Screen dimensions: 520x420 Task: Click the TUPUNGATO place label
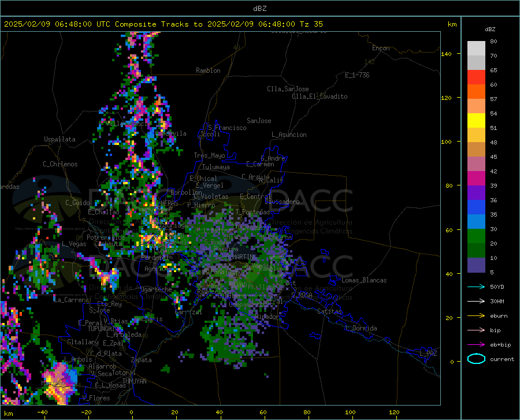click(103, 329)
